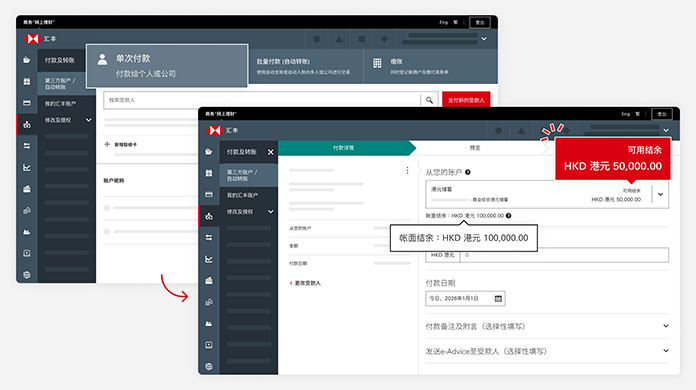The image size is (696, 390).
Task: Click the magnifier search icon in the payee search bar
Action: (x=429, y=100)
